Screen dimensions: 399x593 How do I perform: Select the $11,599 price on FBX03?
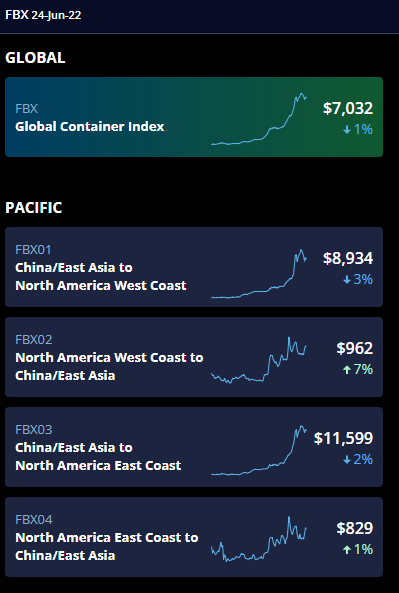coord(343,438)
